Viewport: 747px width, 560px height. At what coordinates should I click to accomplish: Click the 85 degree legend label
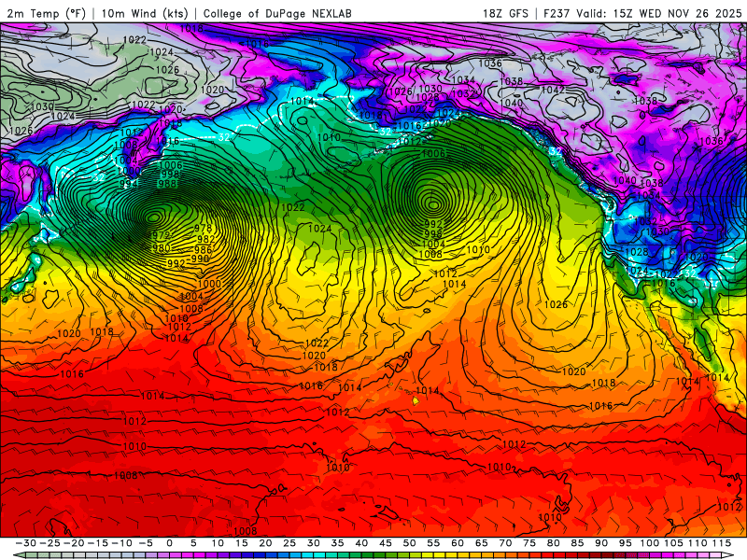(577, 543)
